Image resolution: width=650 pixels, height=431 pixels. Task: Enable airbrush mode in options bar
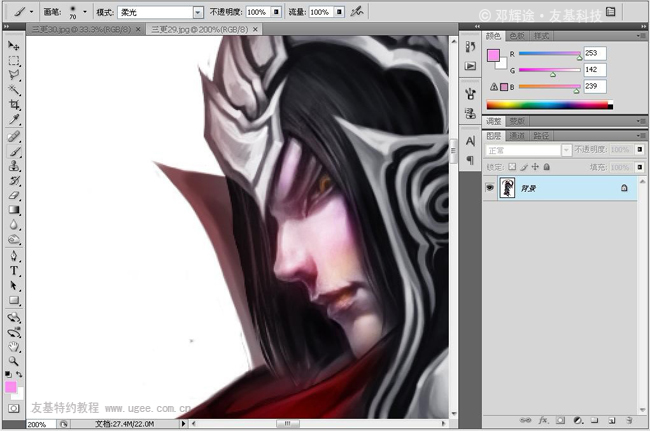point(357,12)
